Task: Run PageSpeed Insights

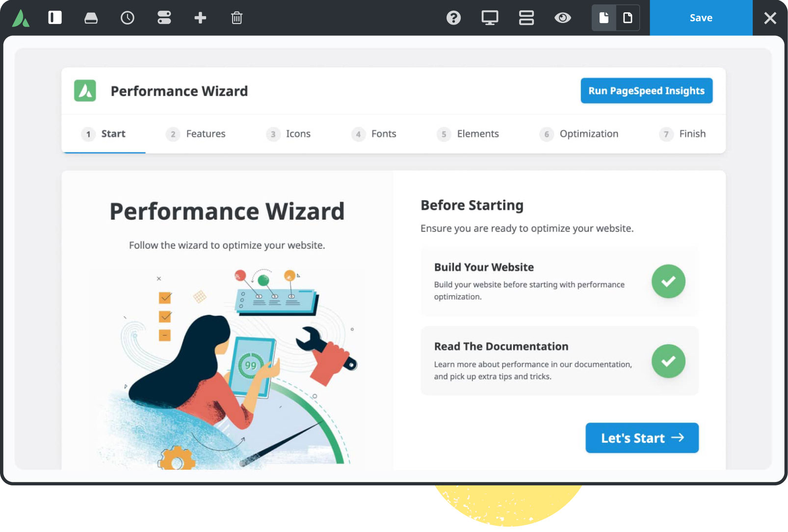Action: pos(646,91)
